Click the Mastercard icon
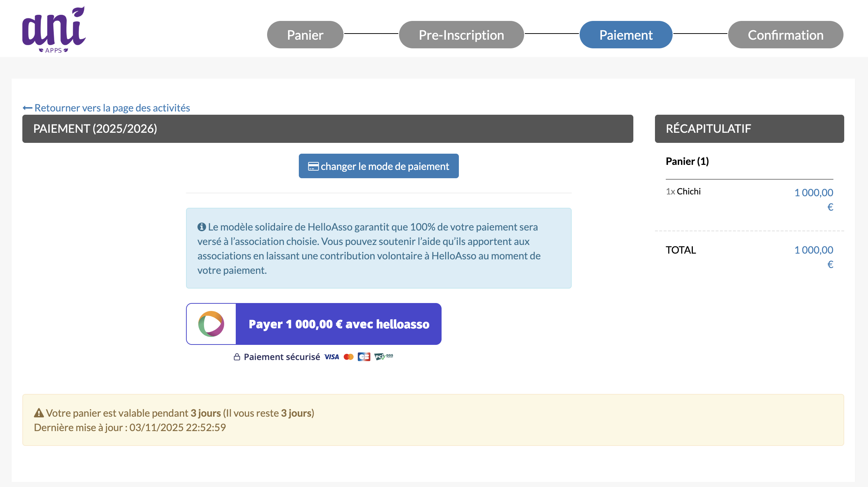Image resolution: width=868 pixels, height=487 pixels. [349, 357]
